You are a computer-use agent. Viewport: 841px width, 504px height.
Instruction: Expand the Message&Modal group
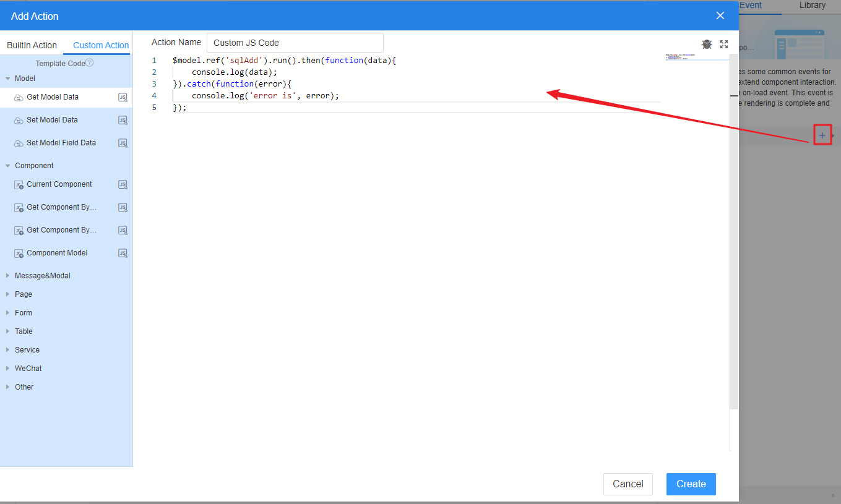click(x=8, y=276)
